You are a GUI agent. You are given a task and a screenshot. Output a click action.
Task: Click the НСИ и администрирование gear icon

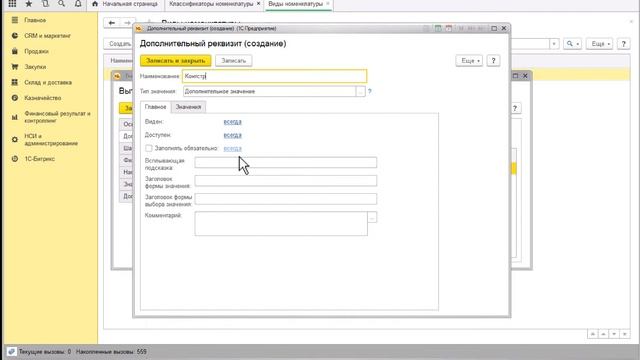15,140
